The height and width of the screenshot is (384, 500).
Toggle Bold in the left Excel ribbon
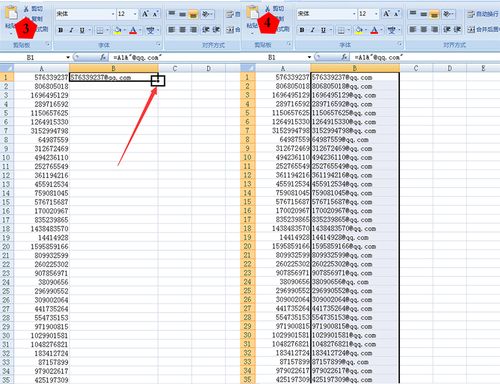point(60,30)
